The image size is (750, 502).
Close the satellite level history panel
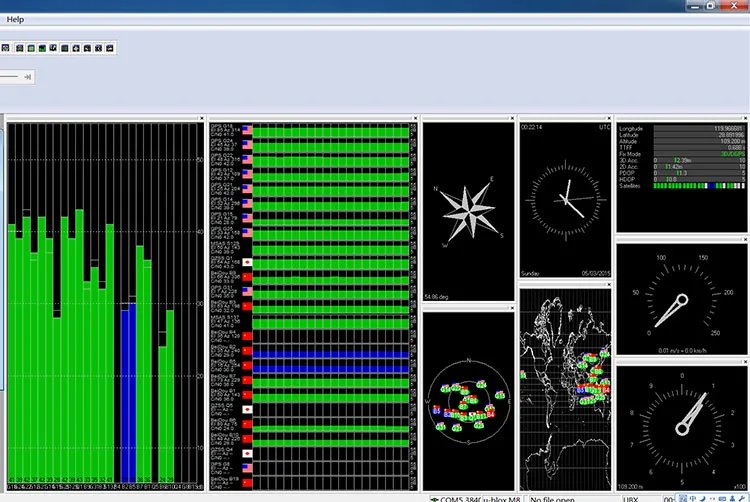[415, 118]
